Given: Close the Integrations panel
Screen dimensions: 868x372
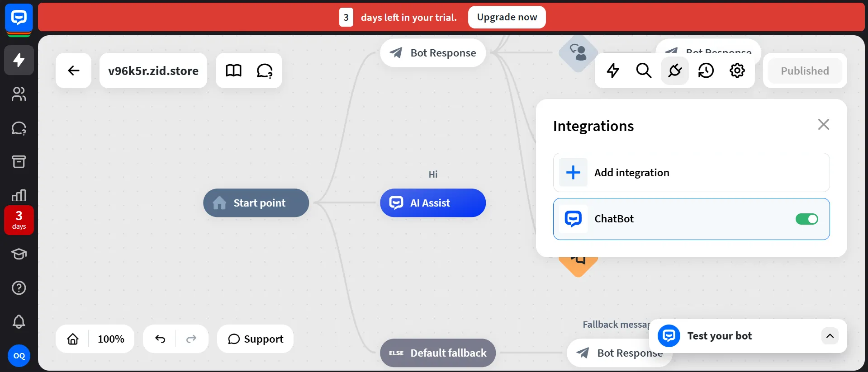Looking at the screenshot, I should pyautogui.click(x=823, y=124).
